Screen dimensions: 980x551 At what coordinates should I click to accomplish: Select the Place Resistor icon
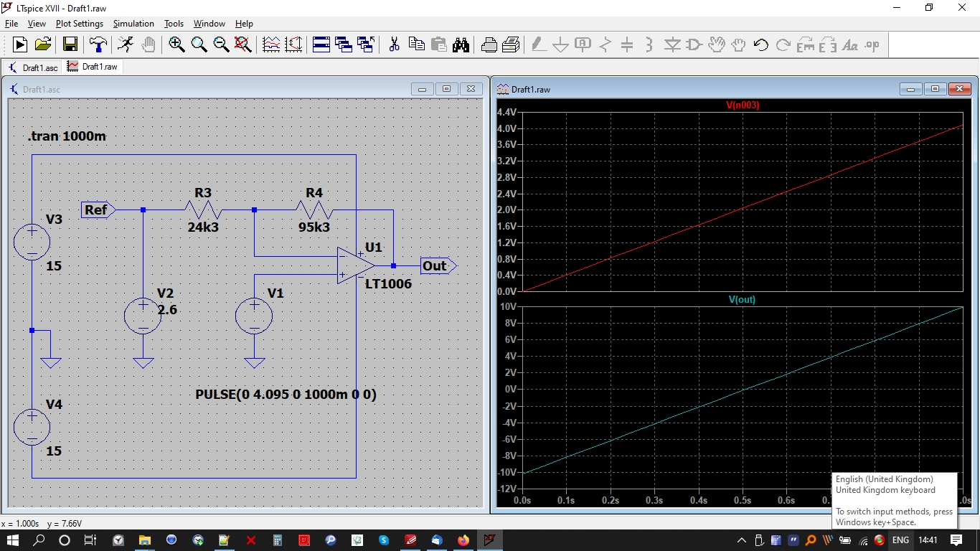tap(605, 44)
